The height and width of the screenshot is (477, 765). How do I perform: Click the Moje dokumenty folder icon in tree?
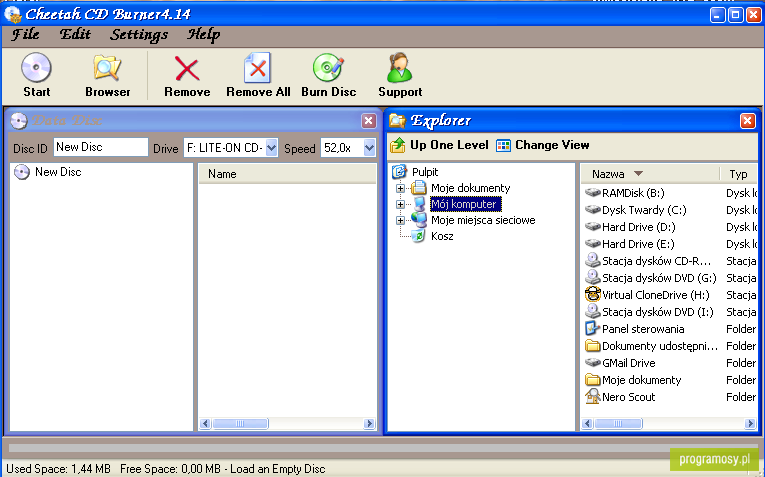(419, 188)
